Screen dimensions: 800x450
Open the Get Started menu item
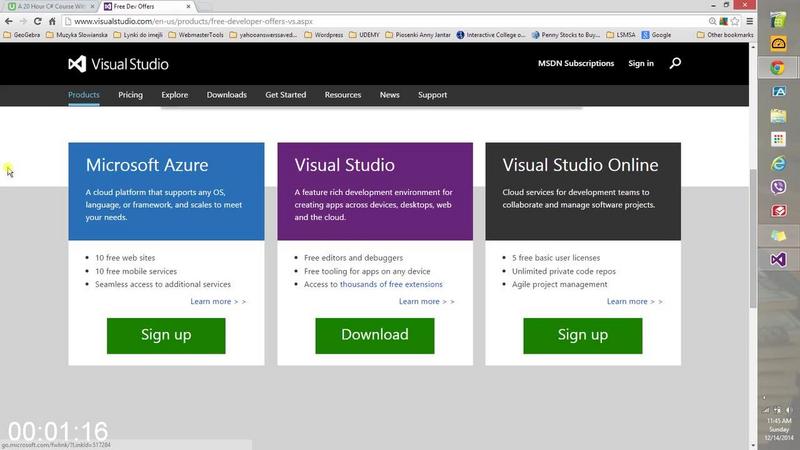(286, 95)
